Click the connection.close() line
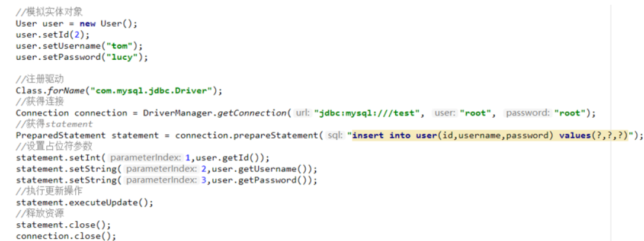Screen dimensions: 644x241 click(66, 236)
